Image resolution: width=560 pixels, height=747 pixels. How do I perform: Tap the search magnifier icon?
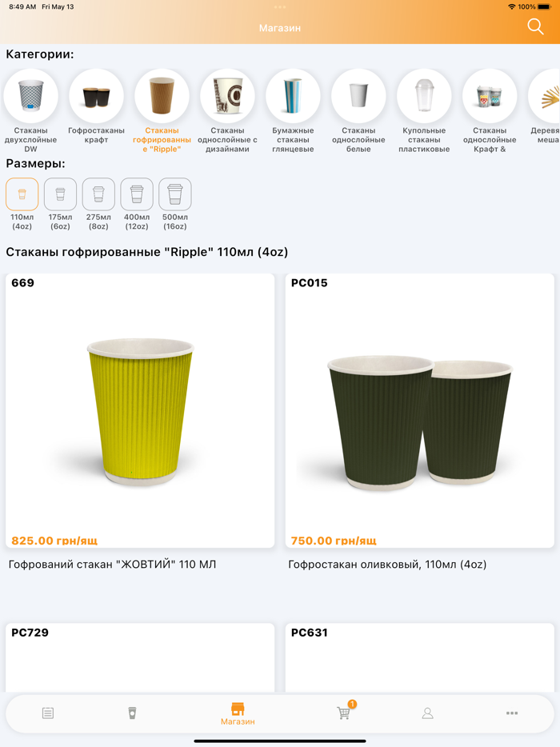[534, 26]
